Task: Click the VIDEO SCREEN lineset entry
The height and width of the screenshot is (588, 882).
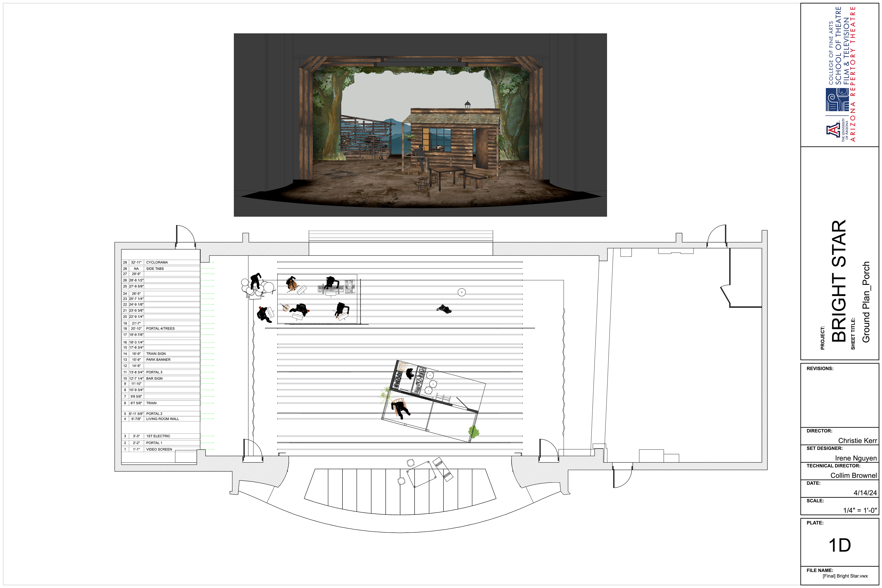Action: [159, 449]
